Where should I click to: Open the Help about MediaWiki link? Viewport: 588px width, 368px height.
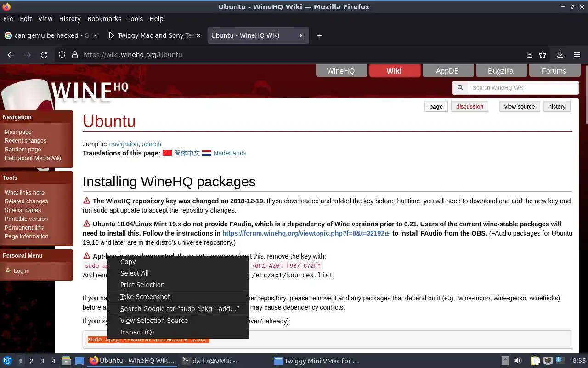[x=33, y=158]
